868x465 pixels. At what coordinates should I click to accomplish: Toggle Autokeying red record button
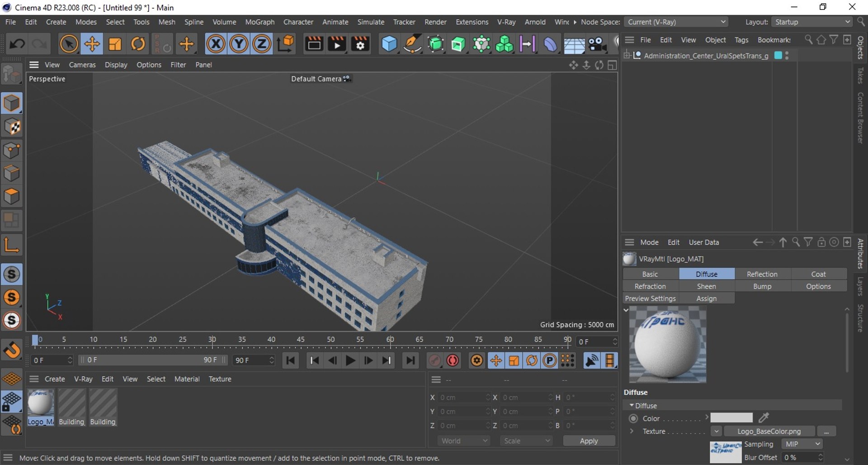click(453, 361)
